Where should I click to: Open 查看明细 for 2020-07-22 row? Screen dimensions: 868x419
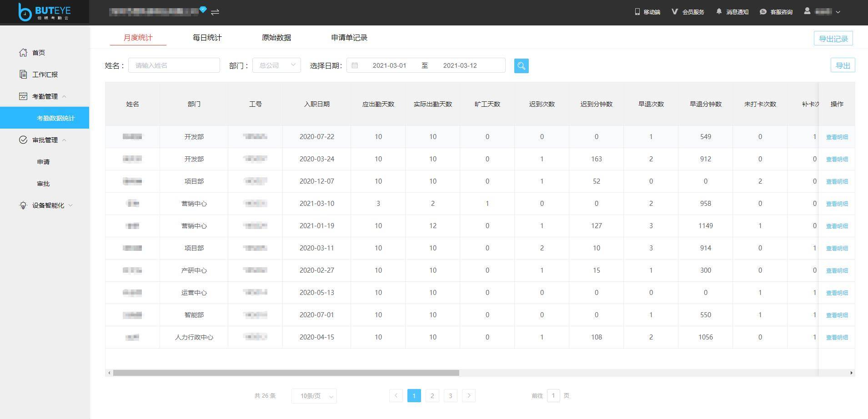click(837, 137)
